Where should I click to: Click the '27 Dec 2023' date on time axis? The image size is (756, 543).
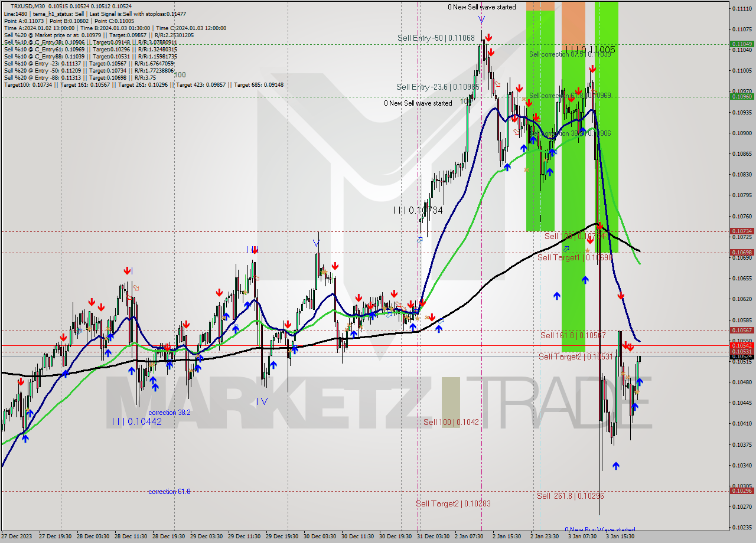[x=16, y=537]
